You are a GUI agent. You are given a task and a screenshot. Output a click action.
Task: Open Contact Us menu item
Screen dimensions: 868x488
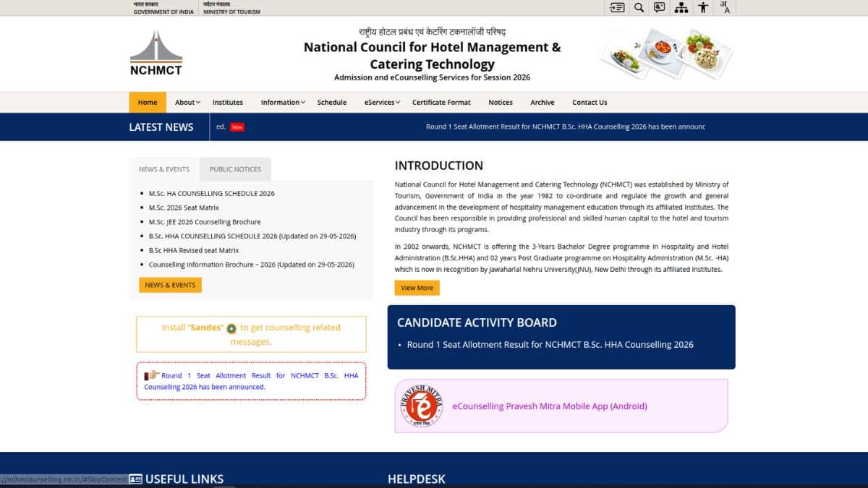[590, 103]
